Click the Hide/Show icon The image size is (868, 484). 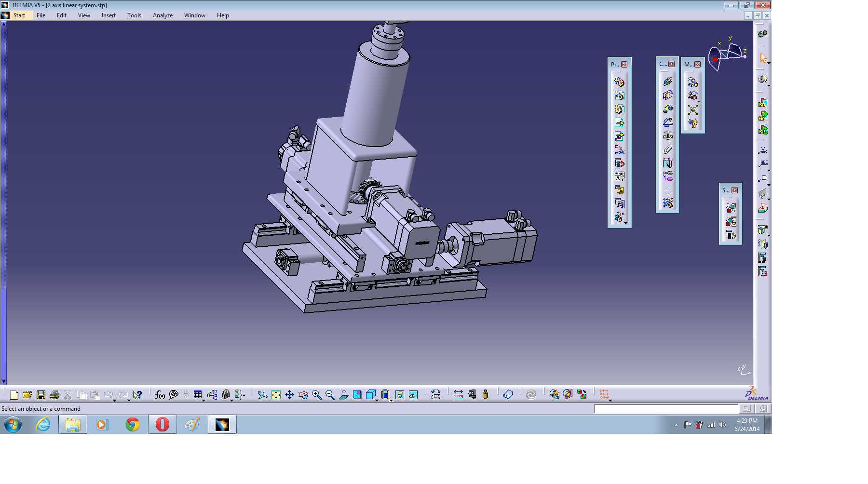(x=400, y=395)
